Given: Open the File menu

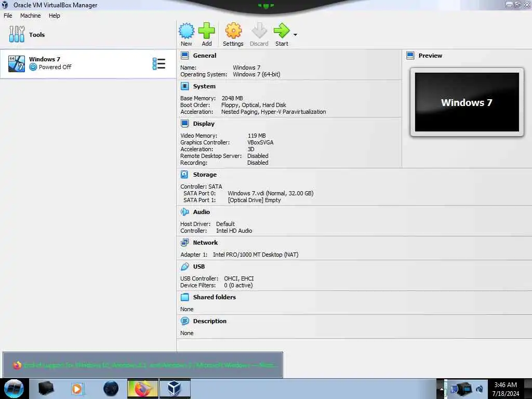Looking at the screenshot, I should 8,16.
